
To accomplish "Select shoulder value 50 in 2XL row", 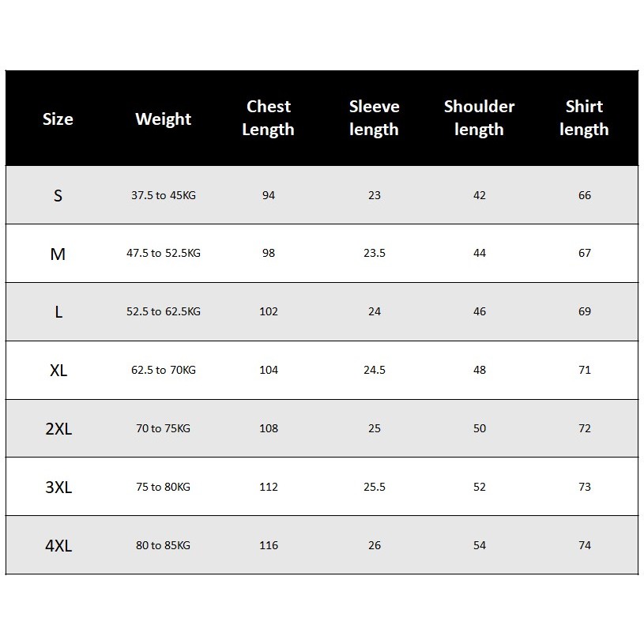I will (x=480, y=428).
